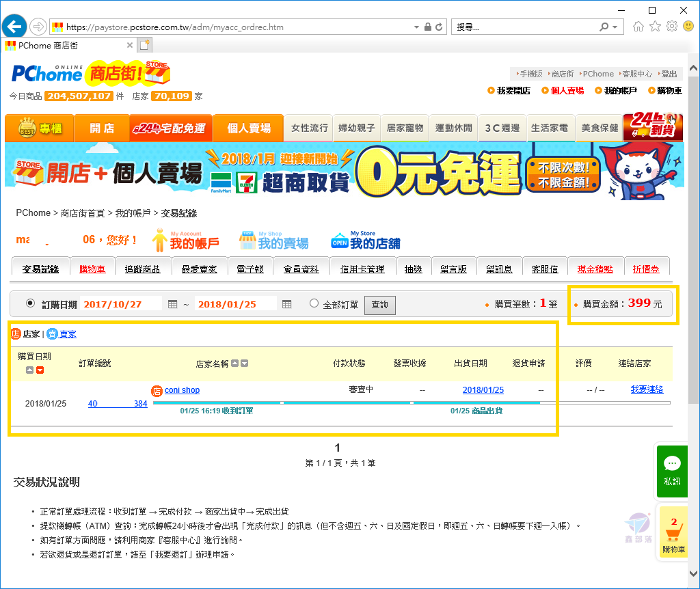Open favorites star icon

point(655,27)
